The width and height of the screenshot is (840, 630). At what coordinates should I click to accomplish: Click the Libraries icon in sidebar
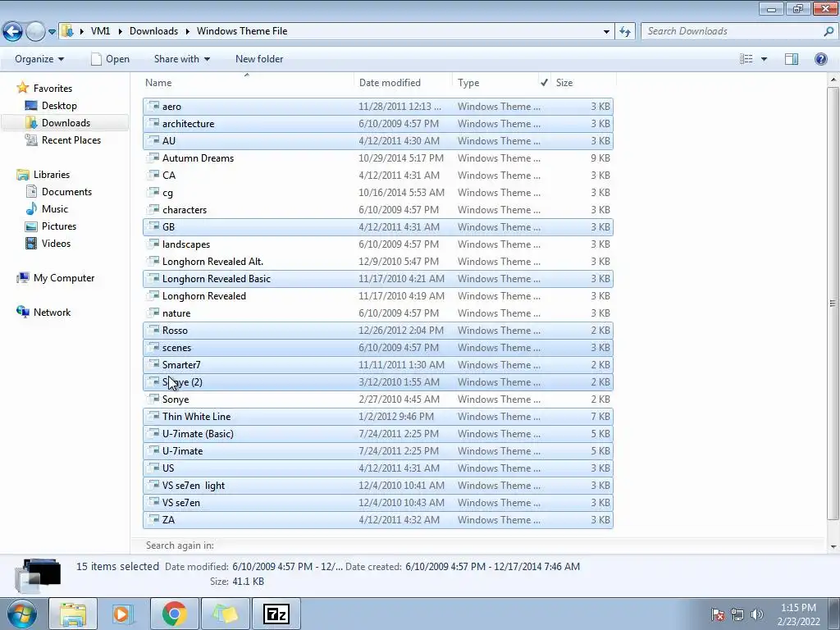coord(22,175)
